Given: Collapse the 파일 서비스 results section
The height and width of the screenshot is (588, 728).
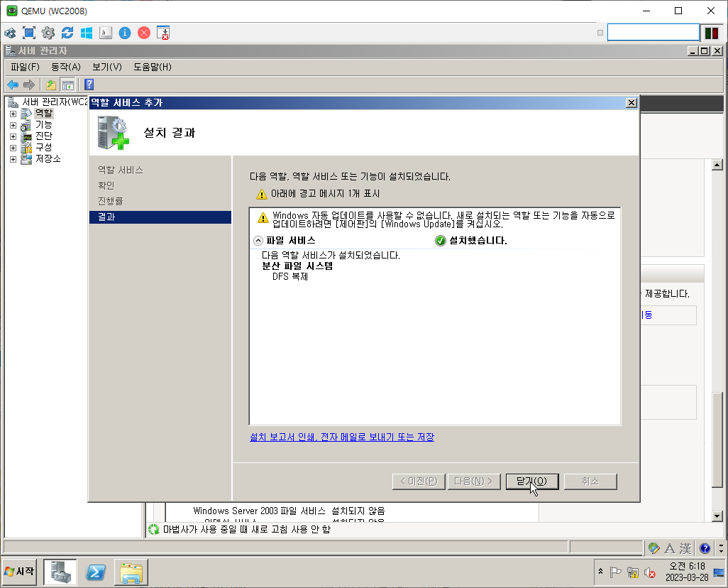Looking at the screenshot, I should 258,241.
